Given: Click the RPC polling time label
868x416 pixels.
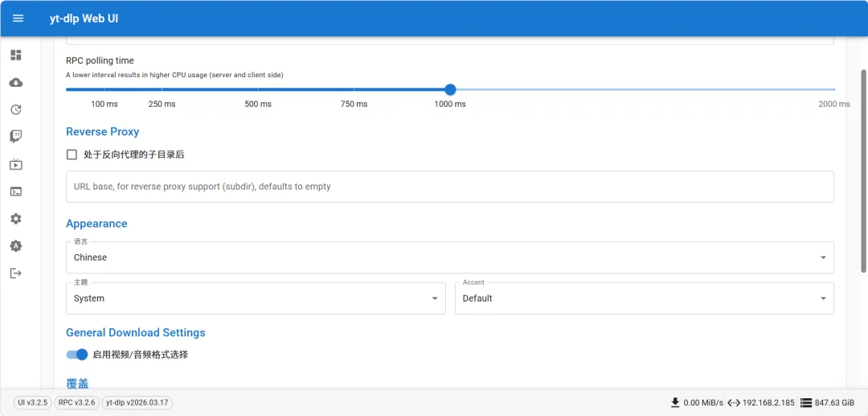Looking at the screenshot, I should 100,61.
